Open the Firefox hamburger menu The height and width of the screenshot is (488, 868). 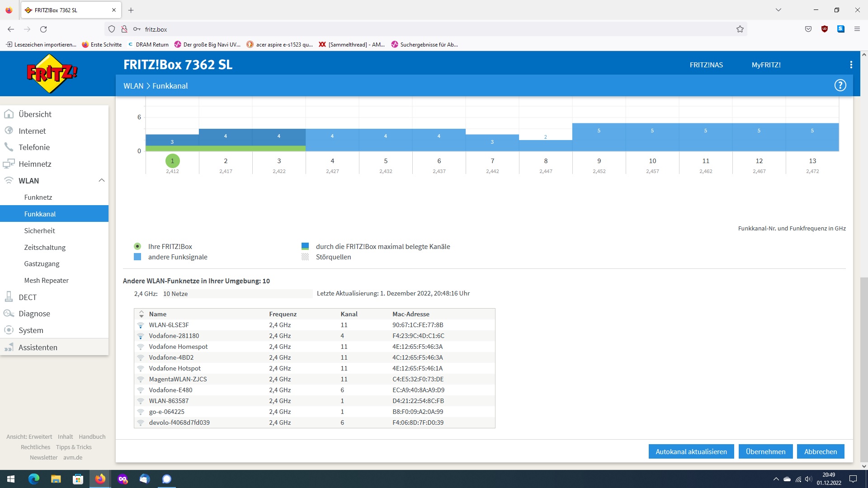857,29
